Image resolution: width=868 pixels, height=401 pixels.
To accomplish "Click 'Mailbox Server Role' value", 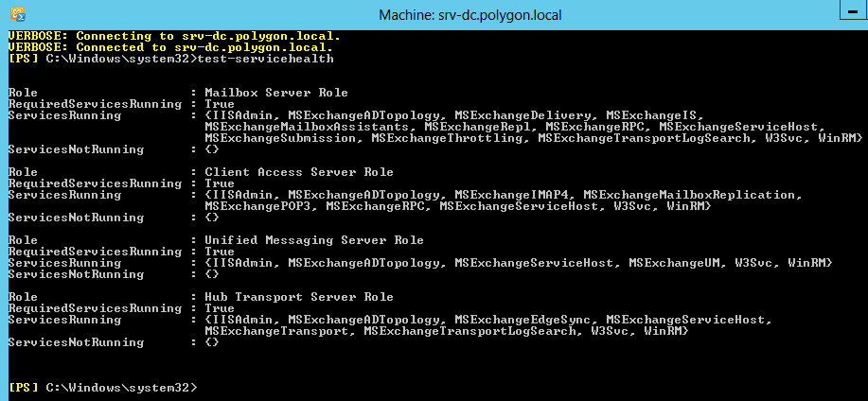I will click(276, 93).
